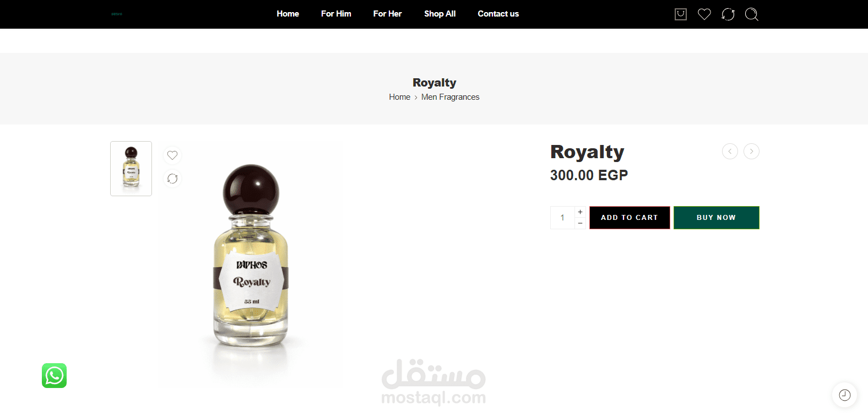Go to next product arrow

coord(751,151)
